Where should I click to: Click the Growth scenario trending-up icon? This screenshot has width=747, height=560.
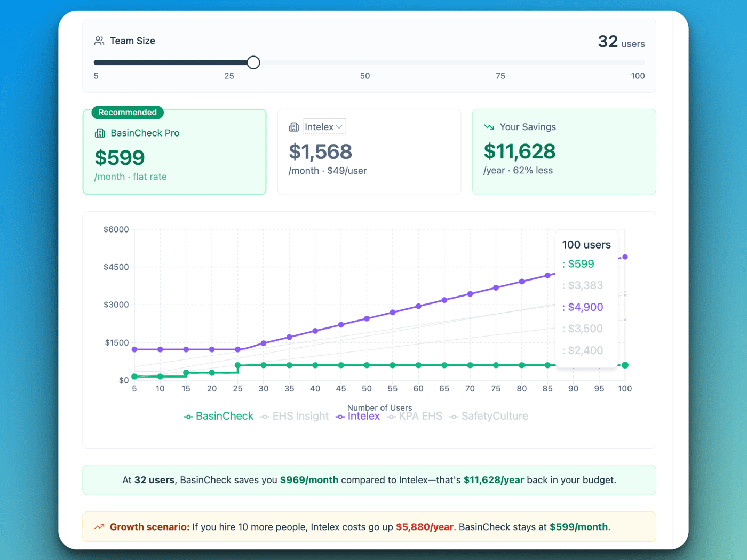click(99, 527)
